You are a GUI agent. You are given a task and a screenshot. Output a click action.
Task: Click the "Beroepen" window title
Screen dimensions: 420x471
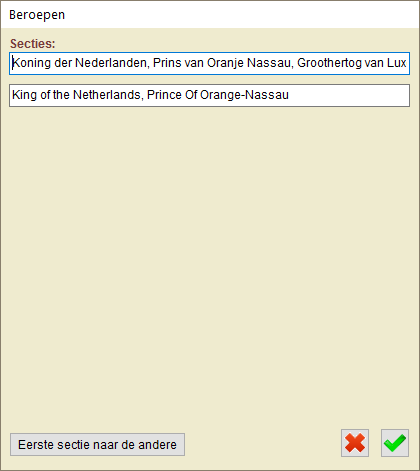click(x=37, y=15)
